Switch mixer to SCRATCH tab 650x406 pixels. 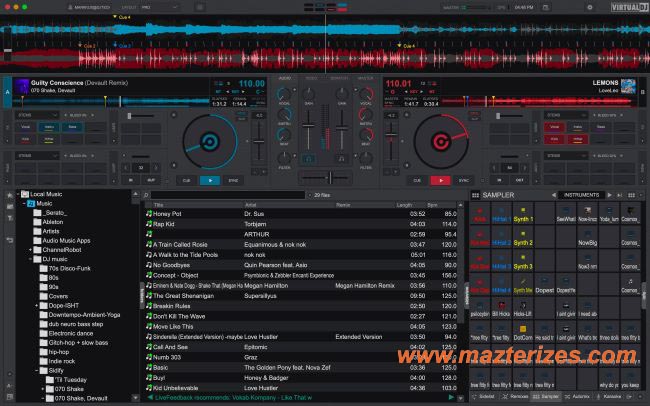tap(339, 78)
